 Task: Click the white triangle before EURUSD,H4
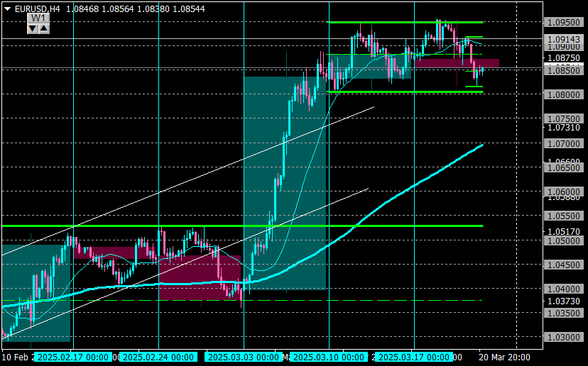(7, 7)
